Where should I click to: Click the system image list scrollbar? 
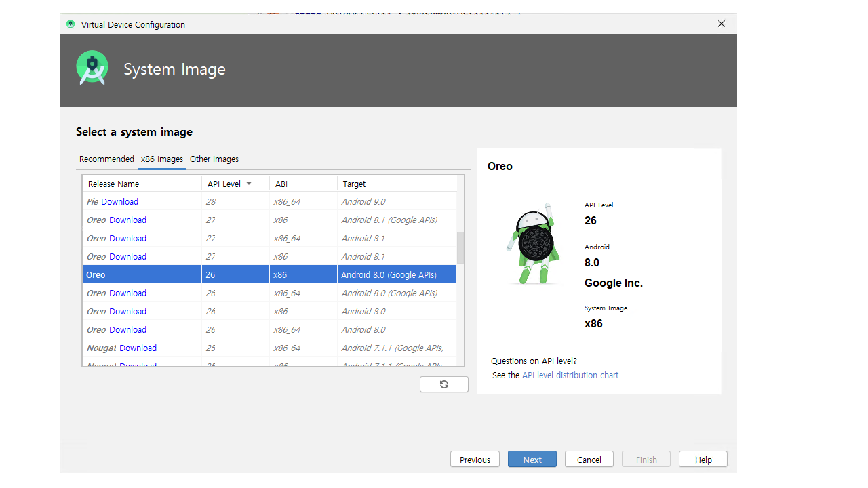tap(460, 247)
